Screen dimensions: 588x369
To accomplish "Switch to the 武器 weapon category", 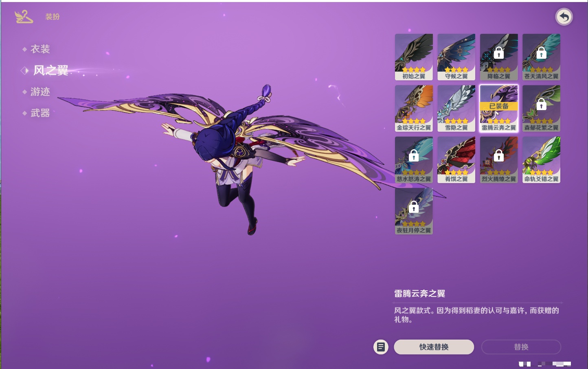I will 40,113.
